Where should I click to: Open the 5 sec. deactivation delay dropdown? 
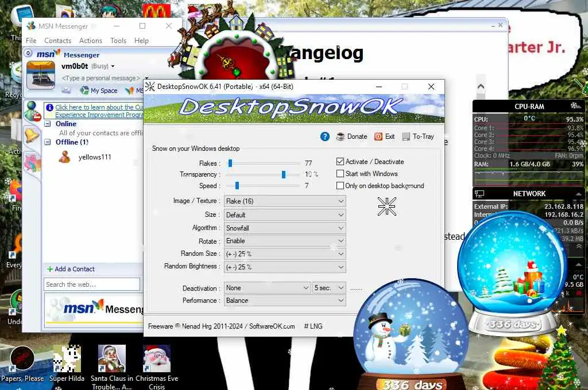tap(329, 288)
